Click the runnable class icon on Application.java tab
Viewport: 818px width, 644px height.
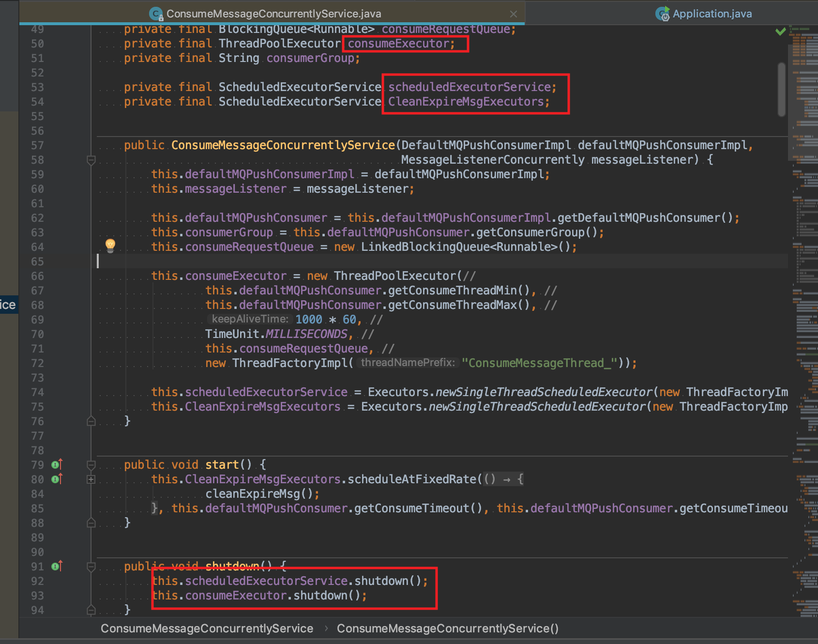[663, 14]
